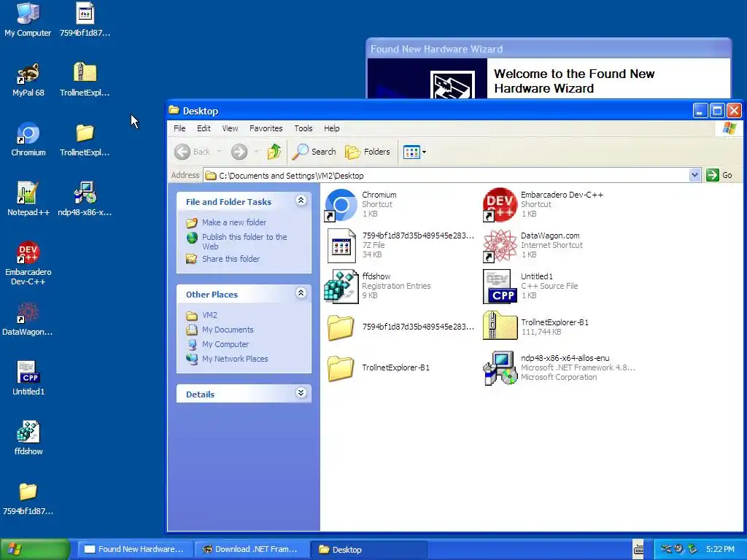Click the Back navigation button
The height and width of the screenshot is (560, 747).
pyautogui.click(x=192, y=152)
